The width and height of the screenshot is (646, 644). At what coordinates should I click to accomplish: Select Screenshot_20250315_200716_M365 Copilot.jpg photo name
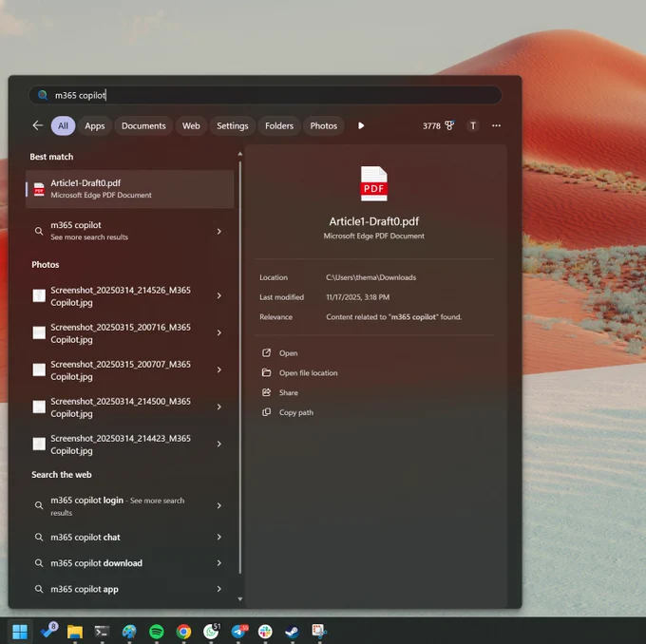[x=121, y=333]
